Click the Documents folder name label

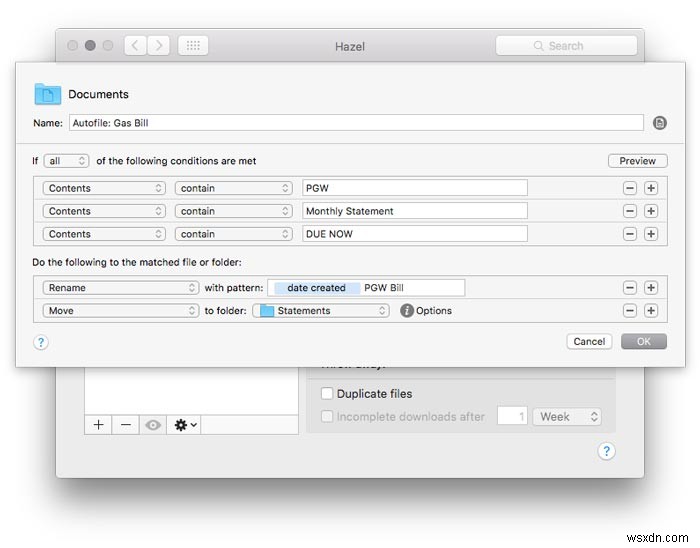pos(98,94)
